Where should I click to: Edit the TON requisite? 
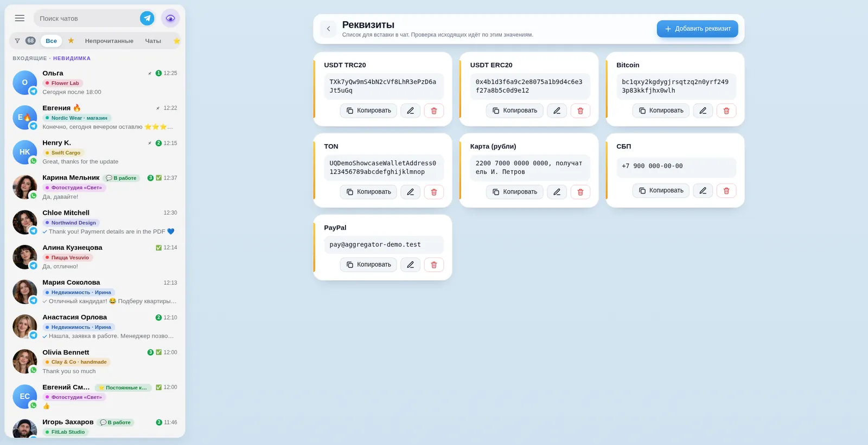point(411,192)
